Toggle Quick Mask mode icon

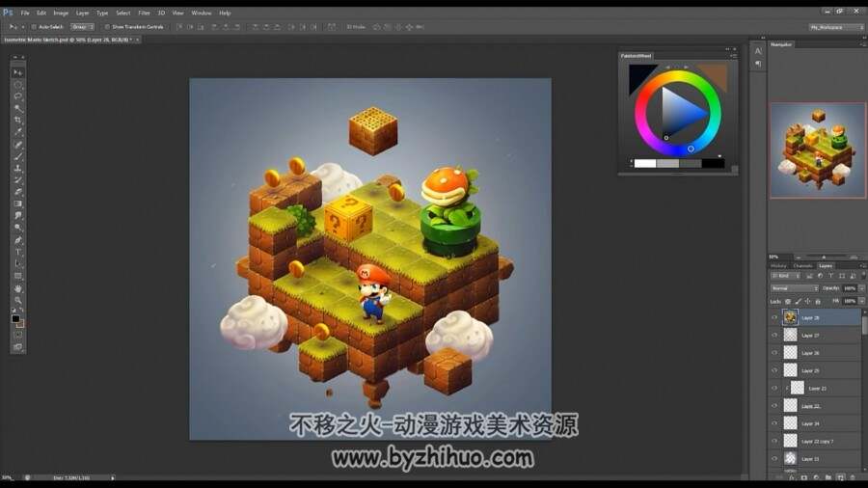click(x=17, y=335)
